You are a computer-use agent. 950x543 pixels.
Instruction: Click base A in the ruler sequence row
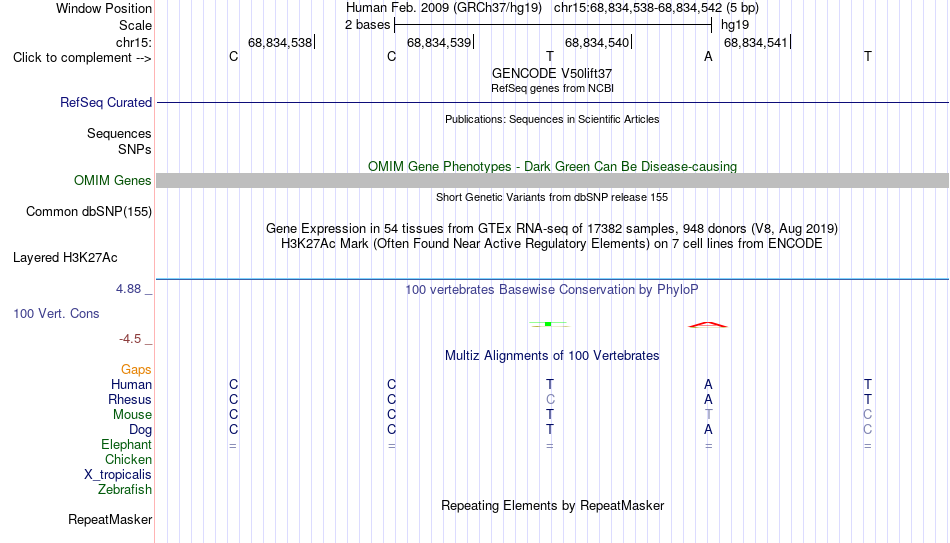[708, 56]
